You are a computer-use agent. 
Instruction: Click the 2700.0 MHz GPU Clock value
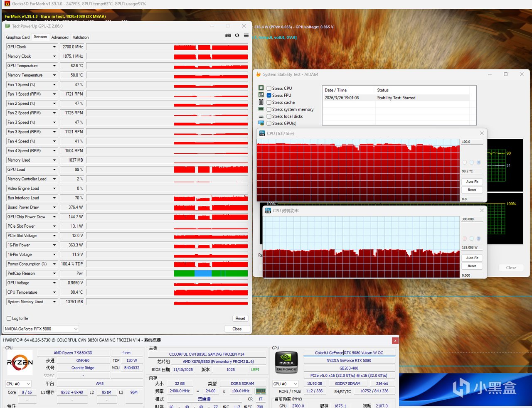(72, 47)
